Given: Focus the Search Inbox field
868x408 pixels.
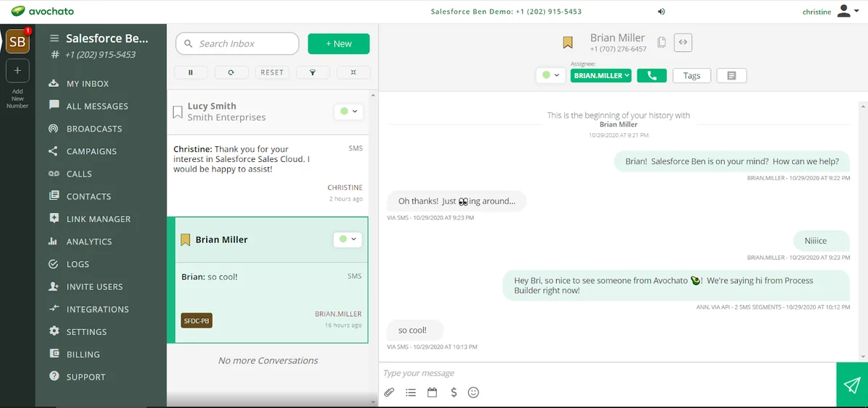Looking at the screenshot, I should pos(237,43).
